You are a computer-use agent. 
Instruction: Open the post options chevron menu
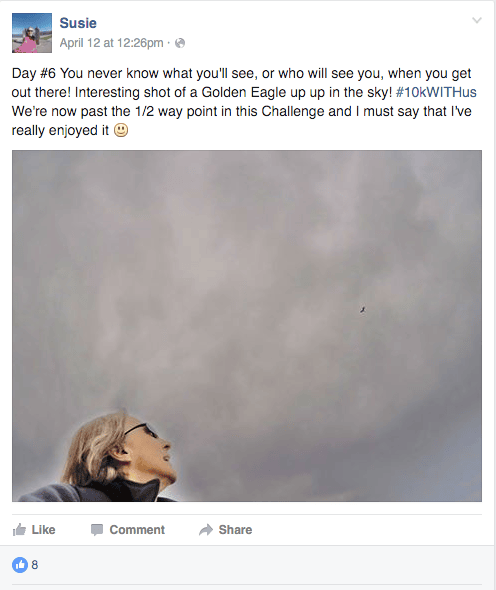coord(477,20)
